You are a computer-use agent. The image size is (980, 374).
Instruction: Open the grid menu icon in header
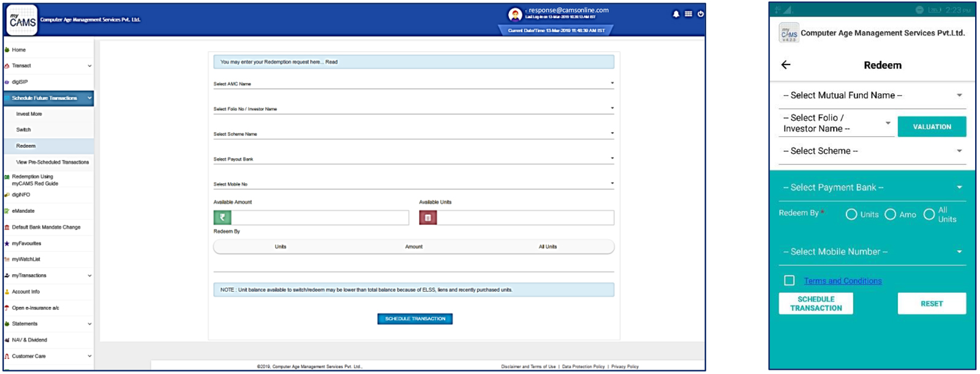pos(688,14)
